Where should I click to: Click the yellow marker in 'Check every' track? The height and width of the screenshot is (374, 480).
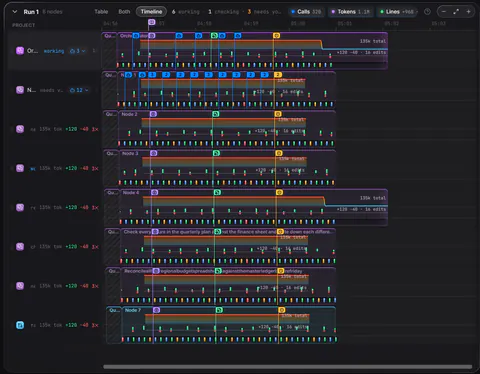point(280,231)
